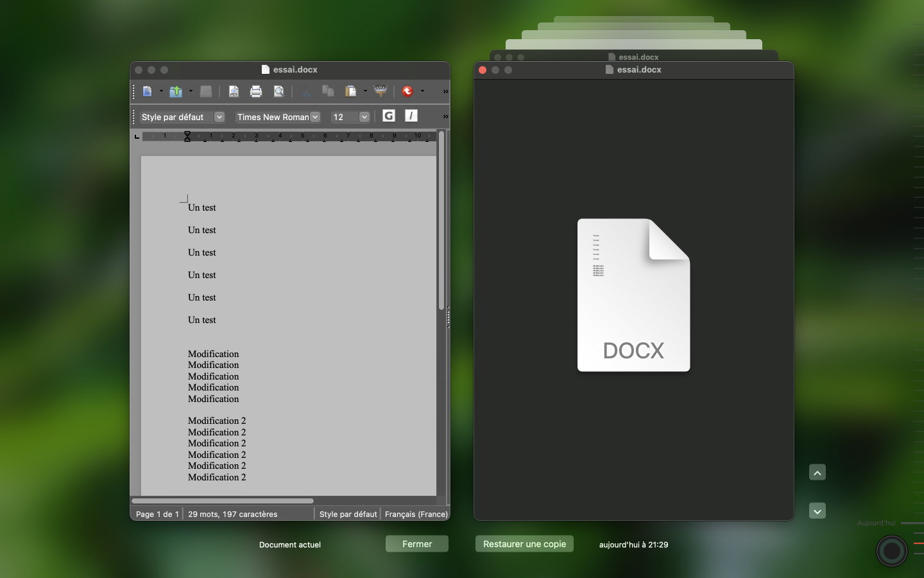Expand the Style par défaut dropdown

point(219,117)
